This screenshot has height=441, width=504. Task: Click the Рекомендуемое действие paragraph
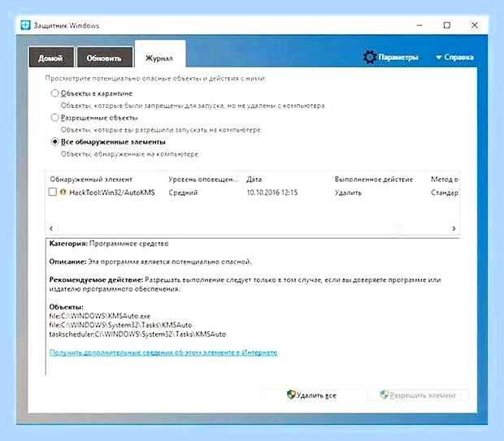point(245,284)
